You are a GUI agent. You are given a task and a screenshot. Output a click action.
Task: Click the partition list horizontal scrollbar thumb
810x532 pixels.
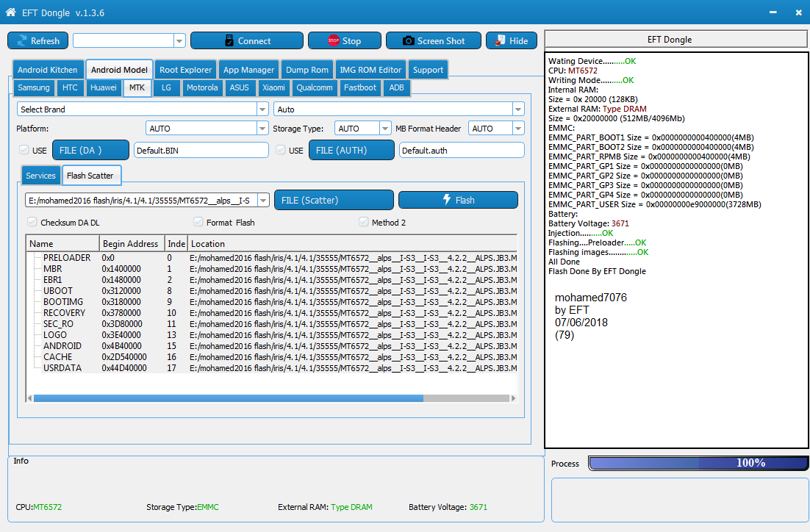[x=229, y=398]
